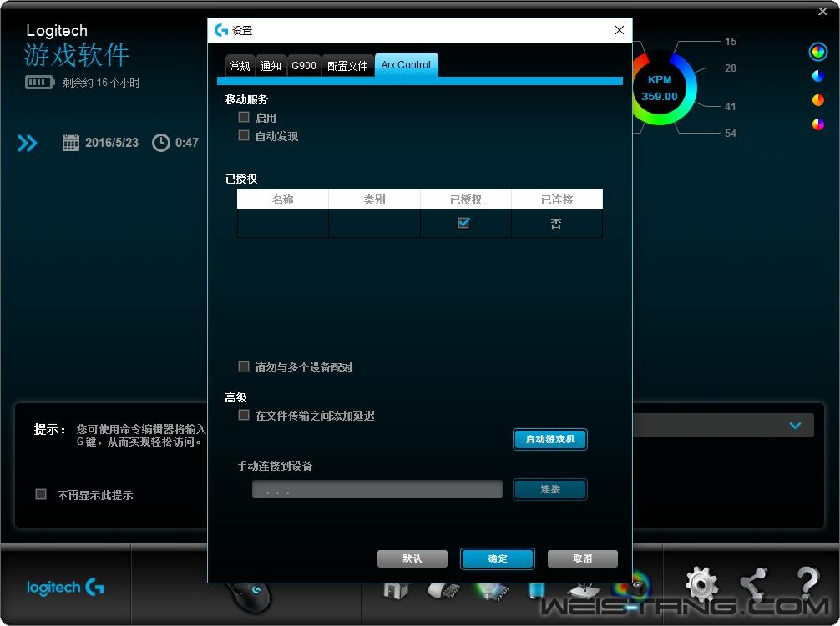This screenshot has height=626, width=840.
Task: Uncheck the 已授权 checkbox in table row
Action: (x=464, y=223)
